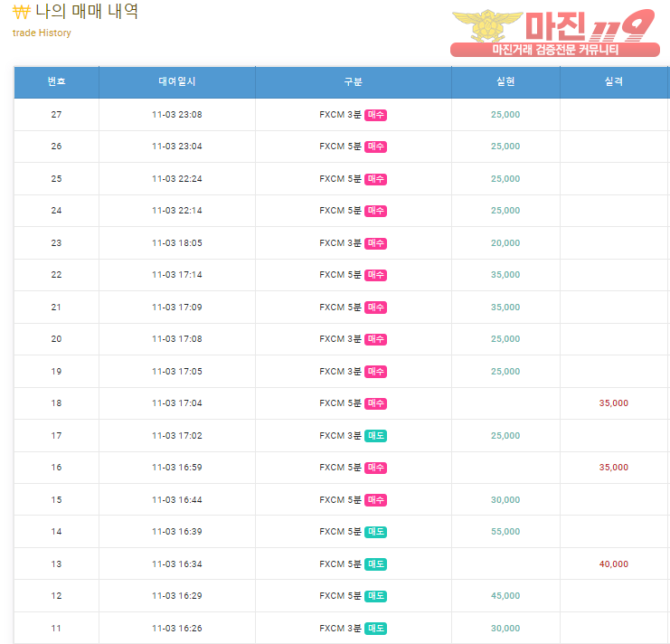The width and height of the screenshot is (670, 644).
Task: Click row number 20 cell
Action: pos(56,339)
